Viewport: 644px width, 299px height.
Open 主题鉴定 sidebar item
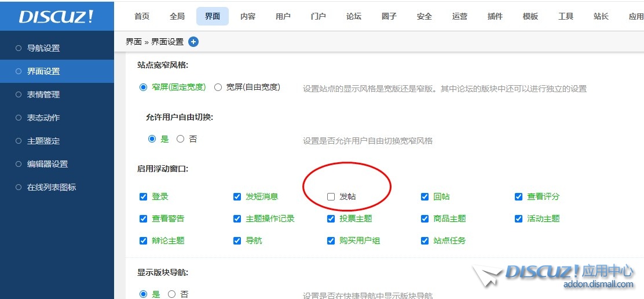pos(57,141)
